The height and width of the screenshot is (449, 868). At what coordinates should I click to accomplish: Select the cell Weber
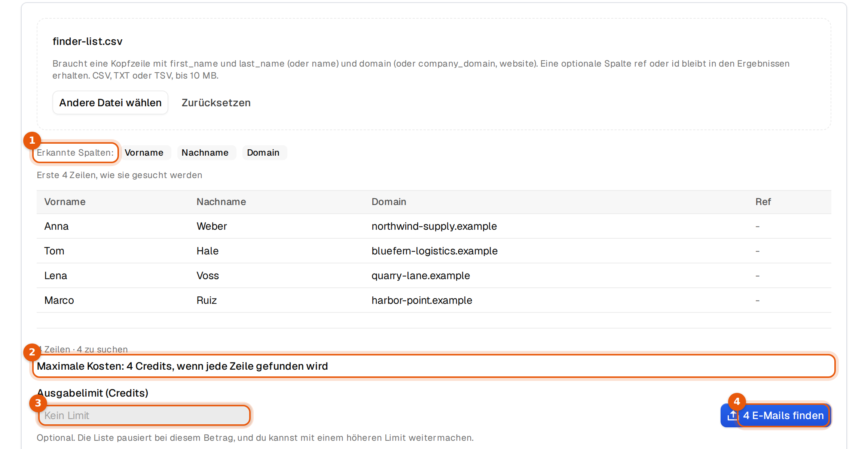(x=212, y=226)
